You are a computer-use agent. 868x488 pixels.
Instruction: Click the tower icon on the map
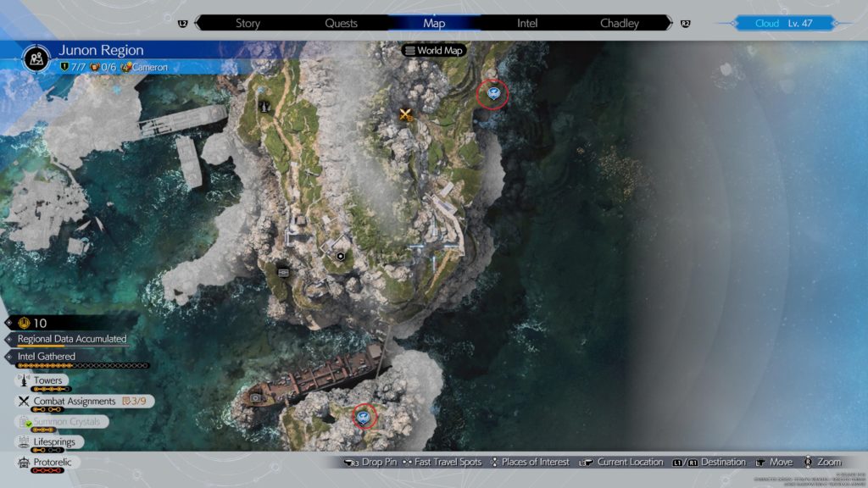[x=265, y=107]
